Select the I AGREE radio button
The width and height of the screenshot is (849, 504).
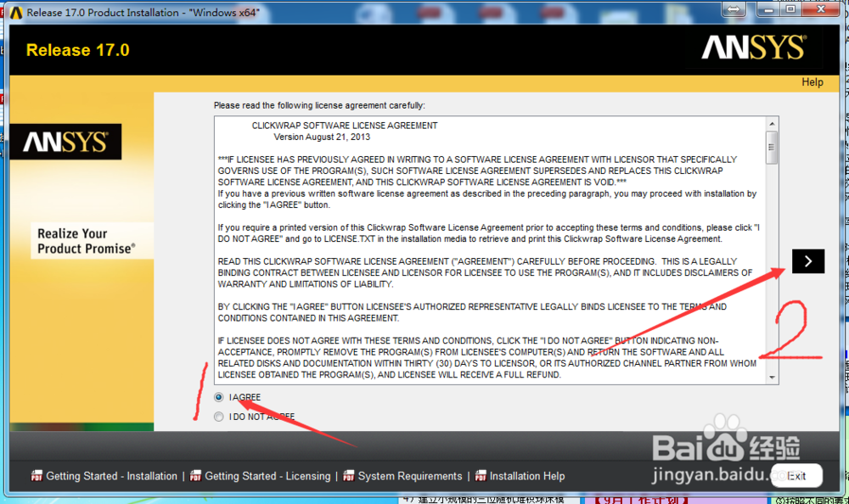tap(219, 397)
